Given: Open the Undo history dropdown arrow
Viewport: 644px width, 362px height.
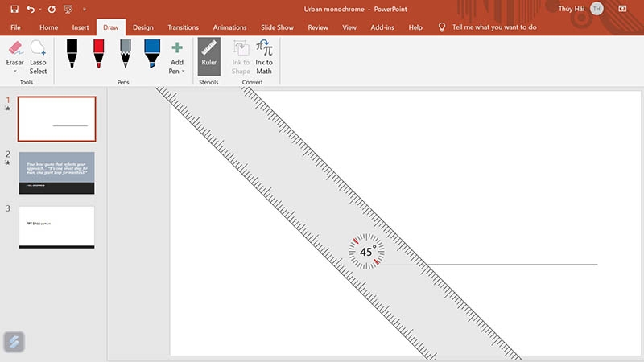Looking at the screenshot, I should [39, 10].
